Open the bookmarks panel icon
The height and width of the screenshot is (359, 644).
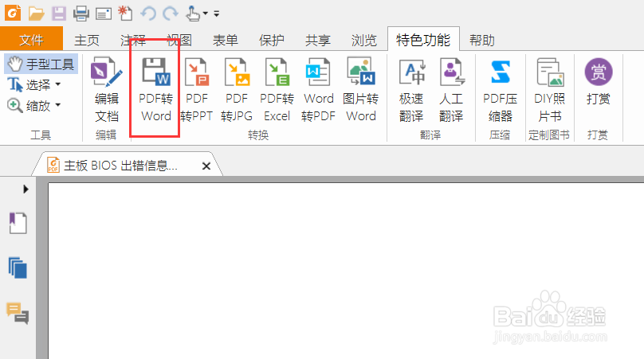(x=18, y=223)
